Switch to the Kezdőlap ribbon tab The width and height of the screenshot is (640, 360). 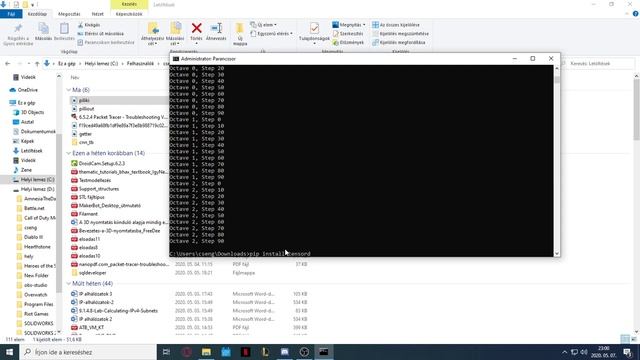(37, 14)
